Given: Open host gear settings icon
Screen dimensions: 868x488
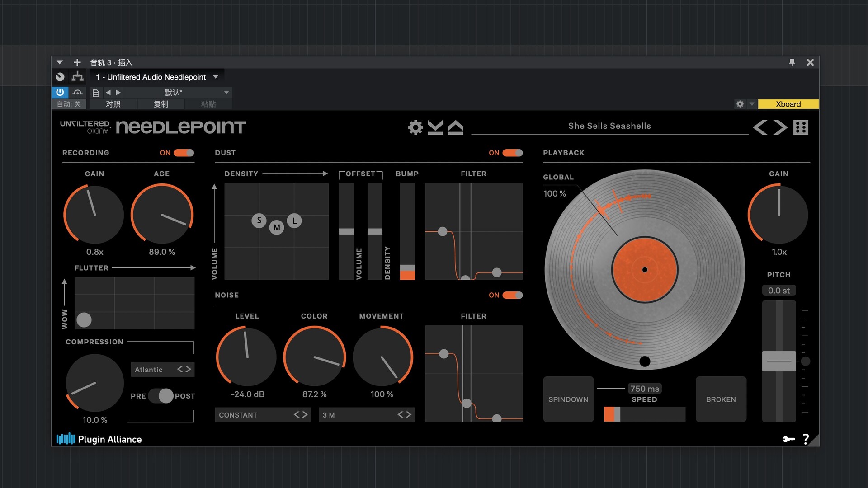Looking at the screenshot, I should (740, 104).
